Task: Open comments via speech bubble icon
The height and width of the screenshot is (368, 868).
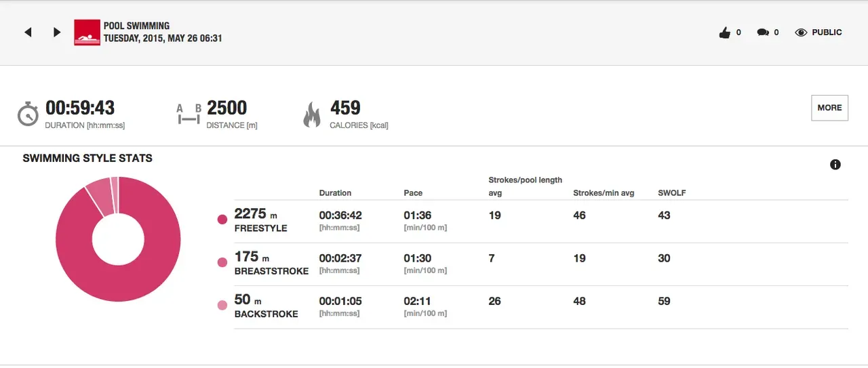Action: pos(763,33)
